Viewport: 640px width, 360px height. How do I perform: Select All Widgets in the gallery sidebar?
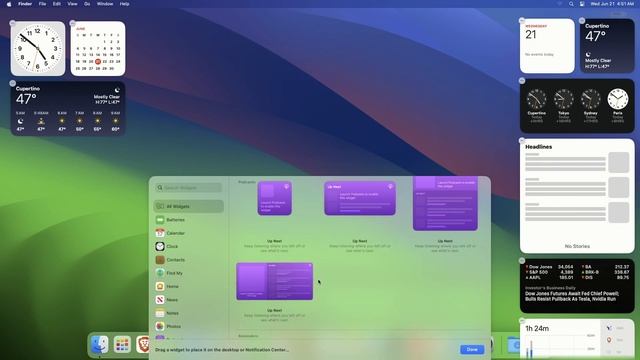click(x=189, y=206)
